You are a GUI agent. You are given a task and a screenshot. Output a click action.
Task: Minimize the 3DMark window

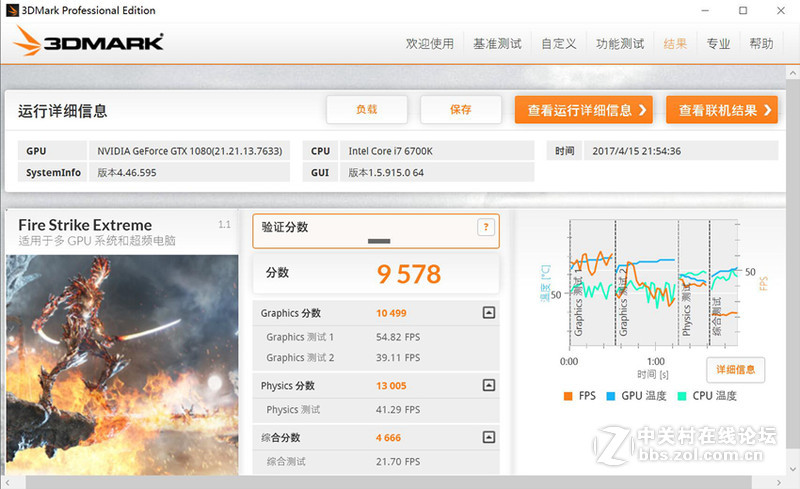pyautogui.click(x=705, y=10)
